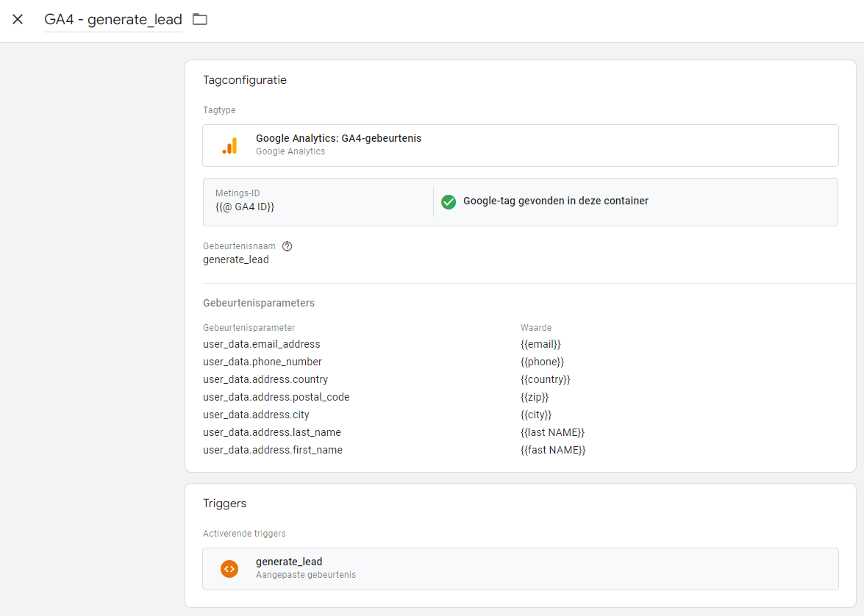Click the Google Analytics bar chart icon
This screenshot has width=864, height=616.
pyautogui.click(x=229, y=146)
